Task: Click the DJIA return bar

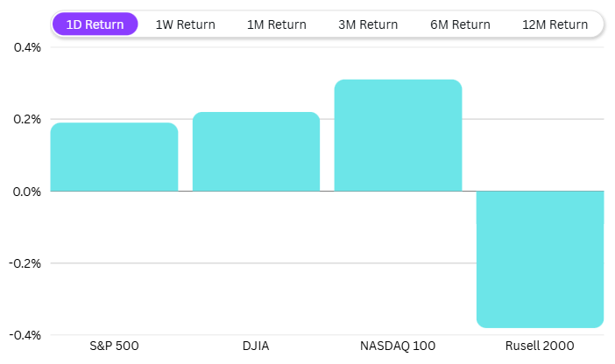Action: 256,152
